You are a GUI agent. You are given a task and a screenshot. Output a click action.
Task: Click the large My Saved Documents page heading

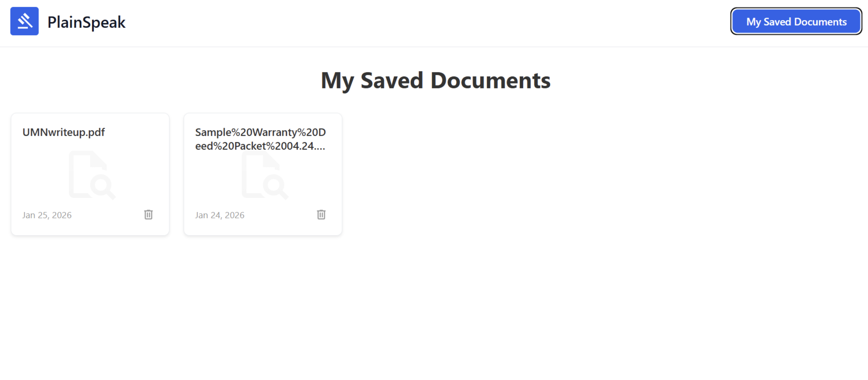(435, 81)
